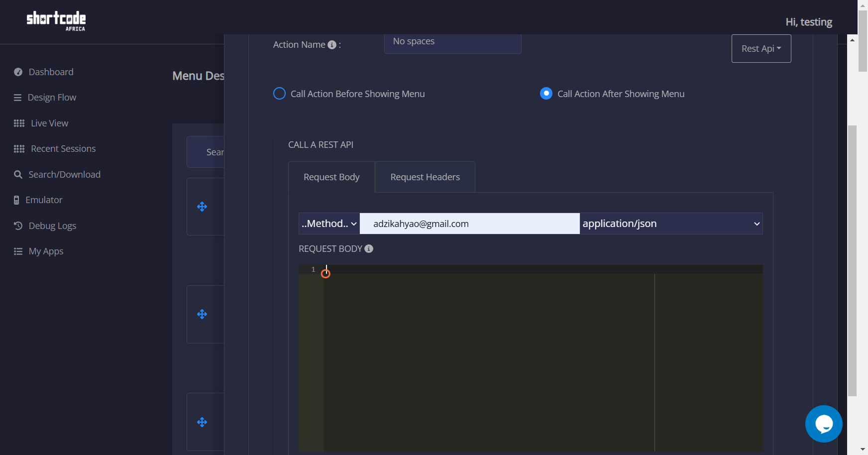Select Call Action Before Showing Menu
This screenshot has width=868, height=455.
tap(279, 94)
